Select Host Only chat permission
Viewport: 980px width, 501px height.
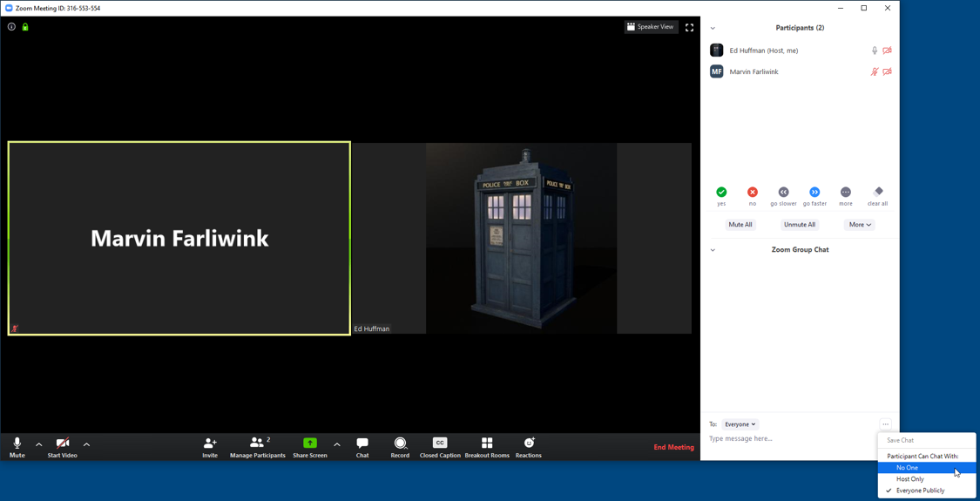tap(927, 479)
